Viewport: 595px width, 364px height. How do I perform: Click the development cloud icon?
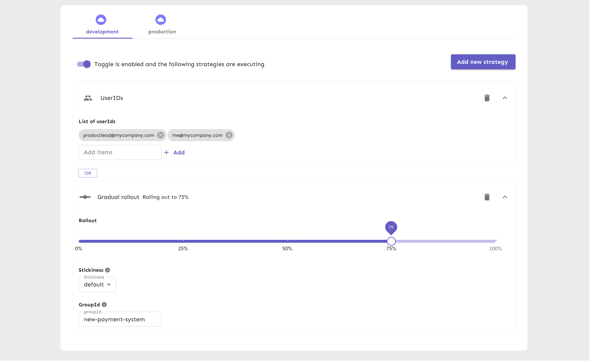point(101,20)
